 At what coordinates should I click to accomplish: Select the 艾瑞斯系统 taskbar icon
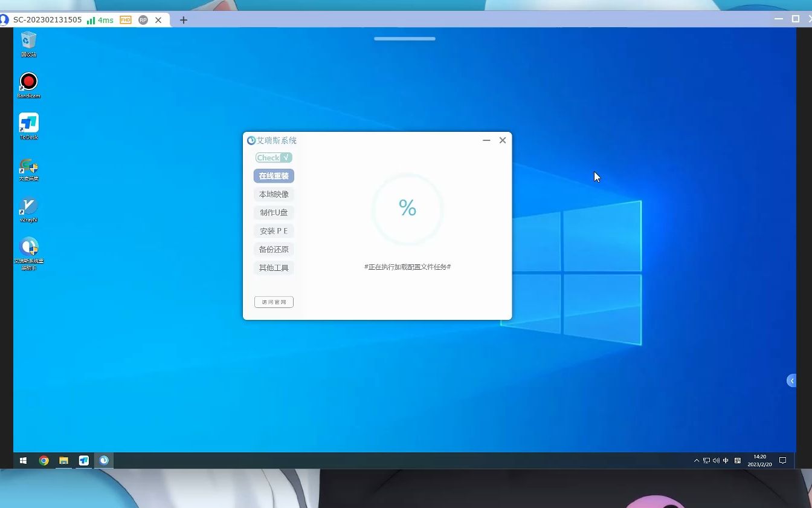[104, 460]
